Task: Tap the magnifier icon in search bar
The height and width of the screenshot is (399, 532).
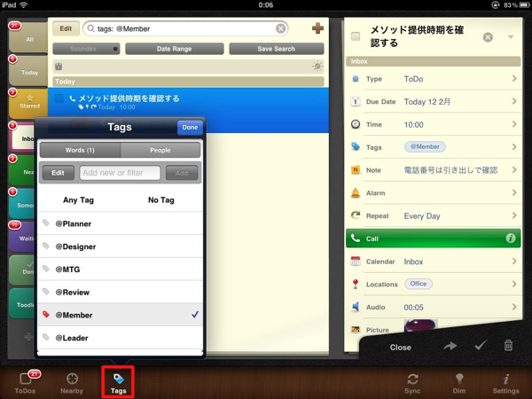Action: coord(90,29)
